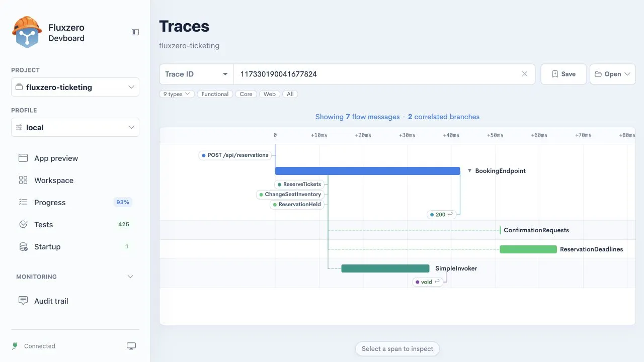Image resolution: width=644 pixels, height=362 pixels.
Task: Open the local profile dropdown
Action: 75,127
